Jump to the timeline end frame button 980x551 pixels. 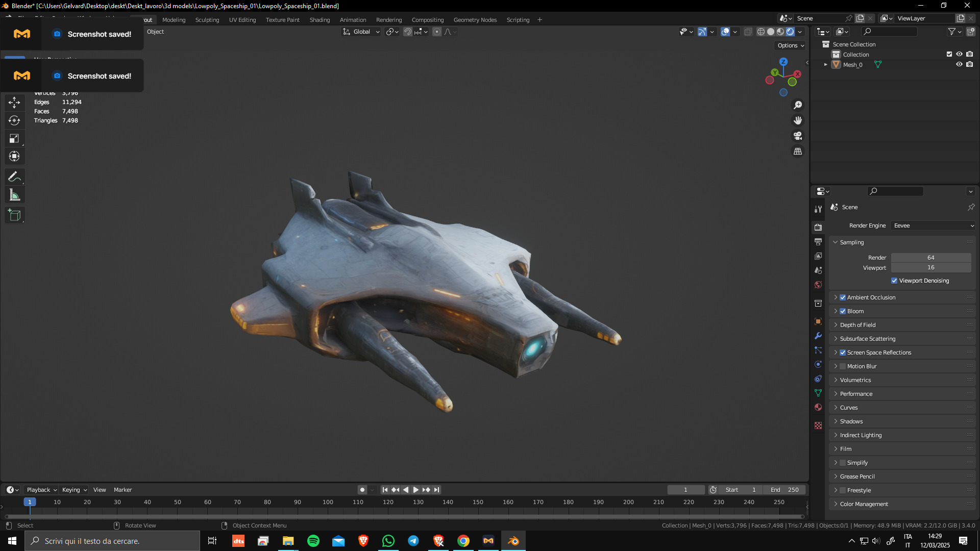[436, 490]
